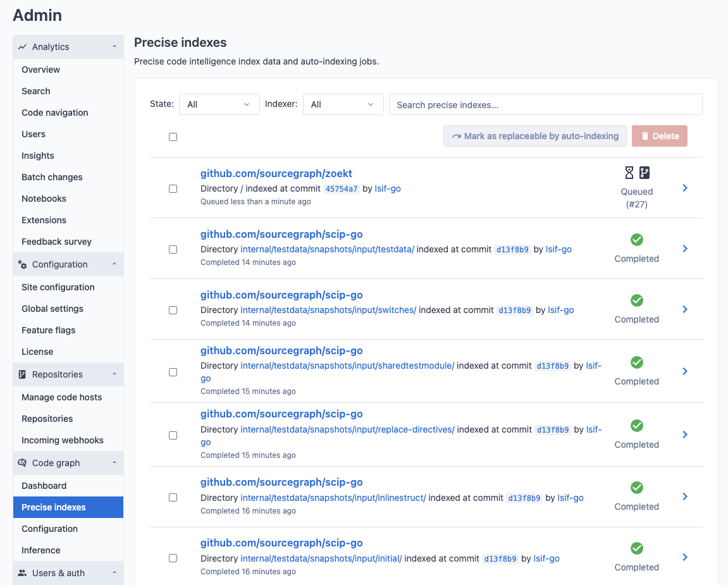
Task: Open switches/ index details via chevron
Action: (685, 310)
